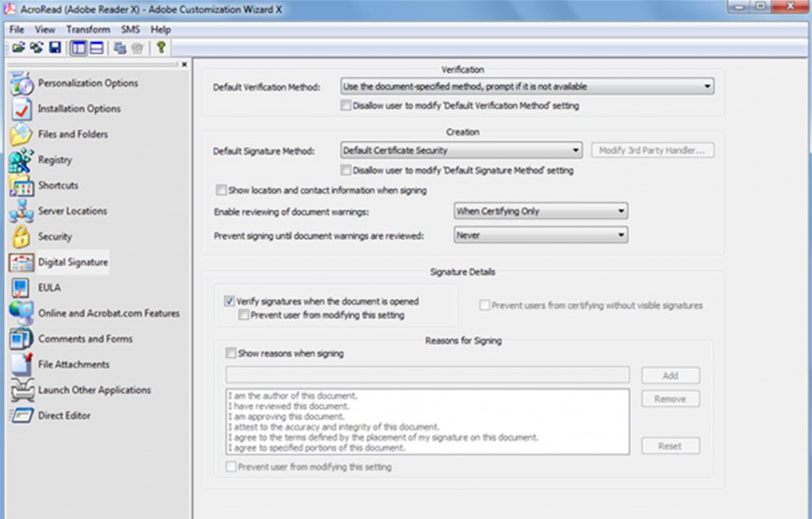Close the navigation pane with the X

(x=184, y=64)
